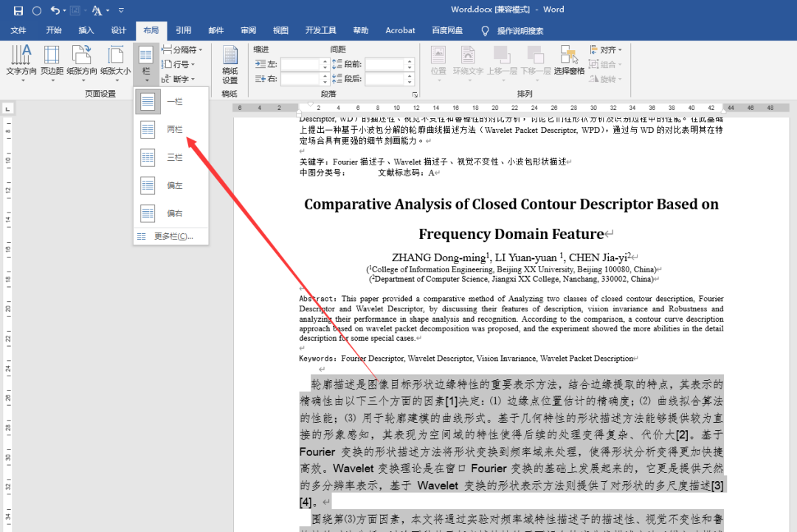797x532 pixels.
Task: Open Customize Quick Access Toolbar dropdown
Action: click(x=122, y=10)
